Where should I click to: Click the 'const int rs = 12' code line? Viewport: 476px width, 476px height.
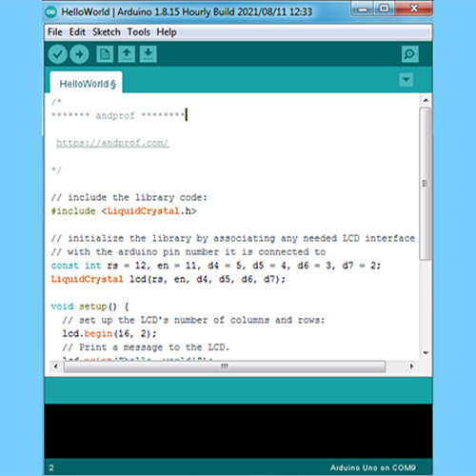[216, 266]
